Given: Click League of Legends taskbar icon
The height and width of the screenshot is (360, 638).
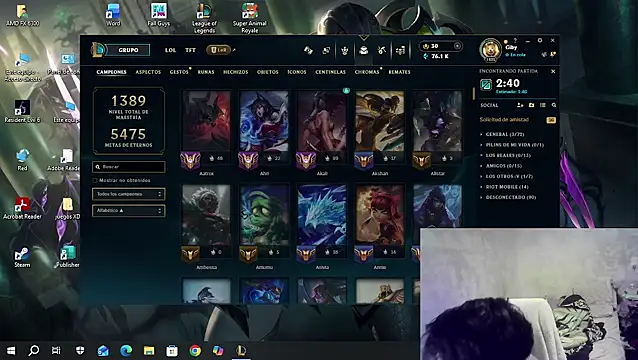Looking at the screenshot, I should point(241,351).
